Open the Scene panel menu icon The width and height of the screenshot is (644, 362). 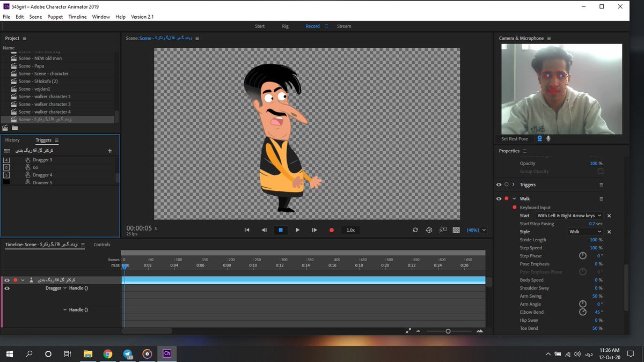pyautogui.click(x=197, y=38)
